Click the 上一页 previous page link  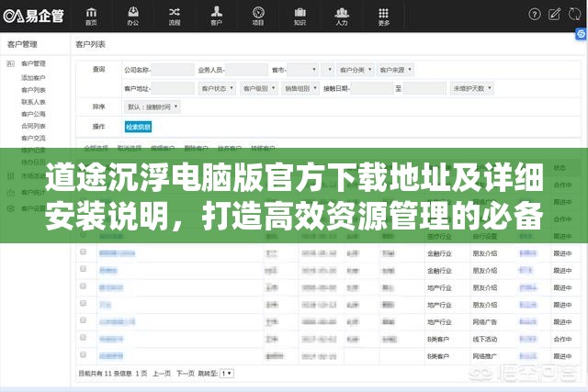pos(162,374)
